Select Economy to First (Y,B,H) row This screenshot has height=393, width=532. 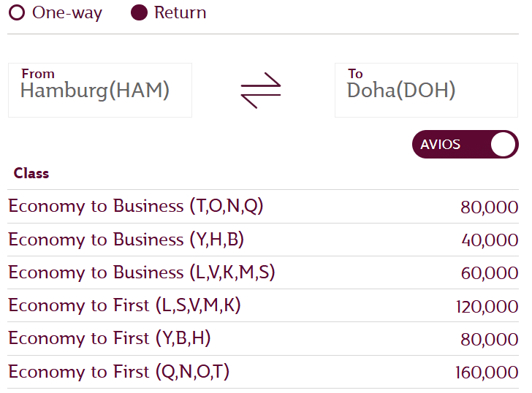pyautogui.click(x=110, y=339)
